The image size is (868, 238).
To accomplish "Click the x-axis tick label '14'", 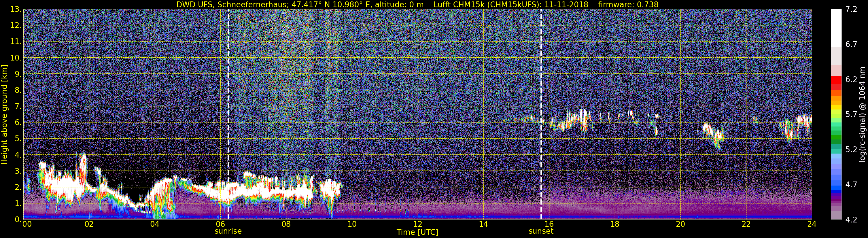I will [483, 224].
